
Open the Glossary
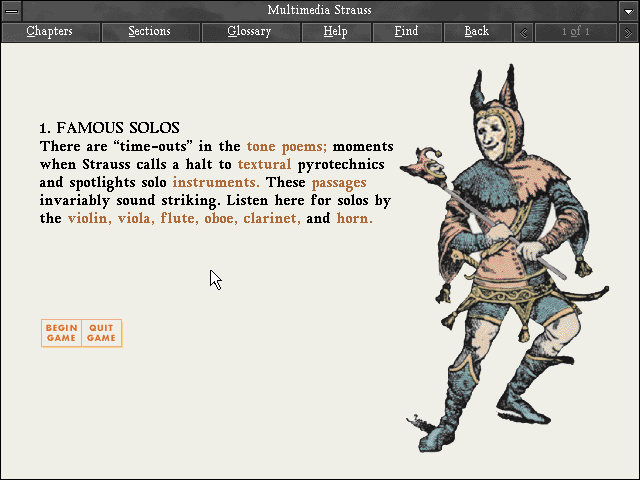[x=249, y=32]
